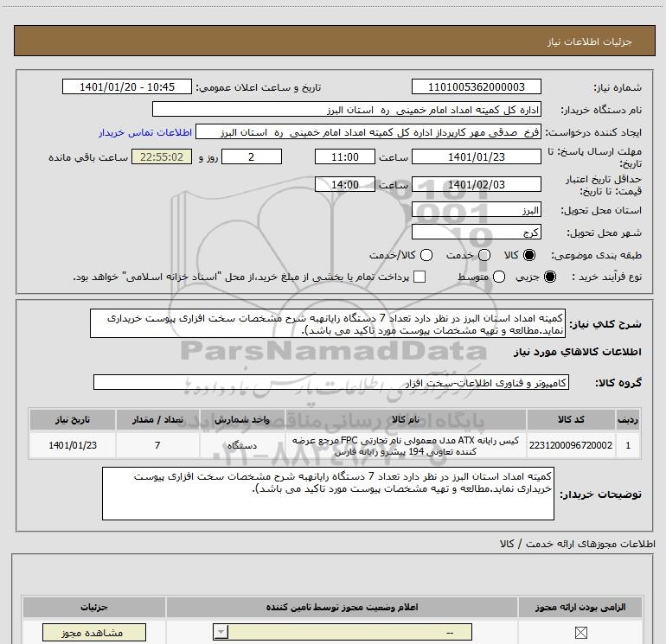Click the جزئیات اطلاعات نیاز header bar

[335, 41]
